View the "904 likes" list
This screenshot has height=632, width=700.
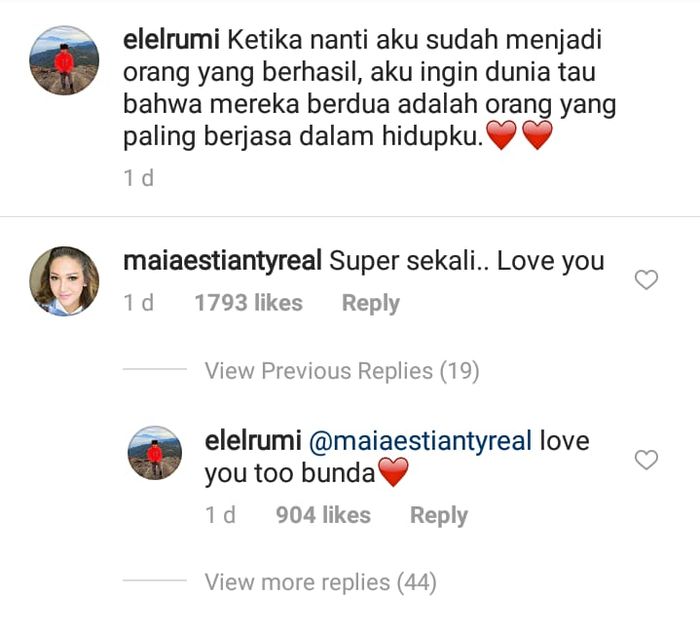click(323, 515)
